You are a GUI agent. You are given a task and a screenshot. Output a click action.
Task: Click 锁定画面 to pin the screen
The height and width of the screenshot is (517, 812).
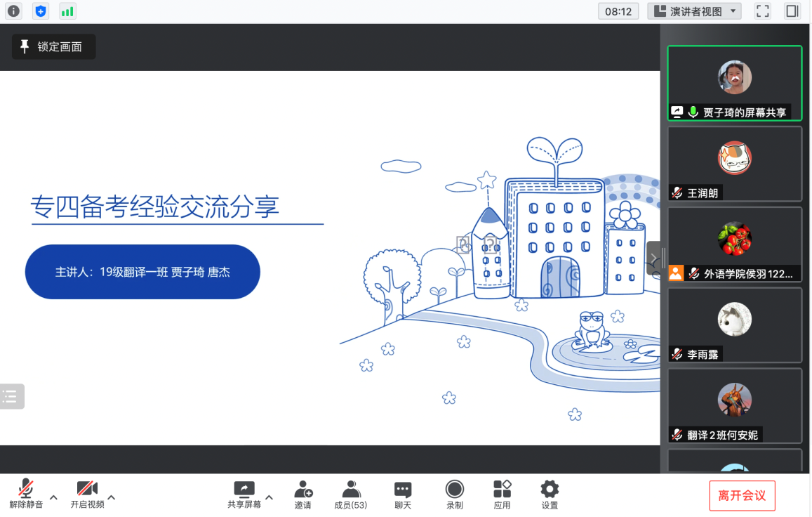[53, 47]
